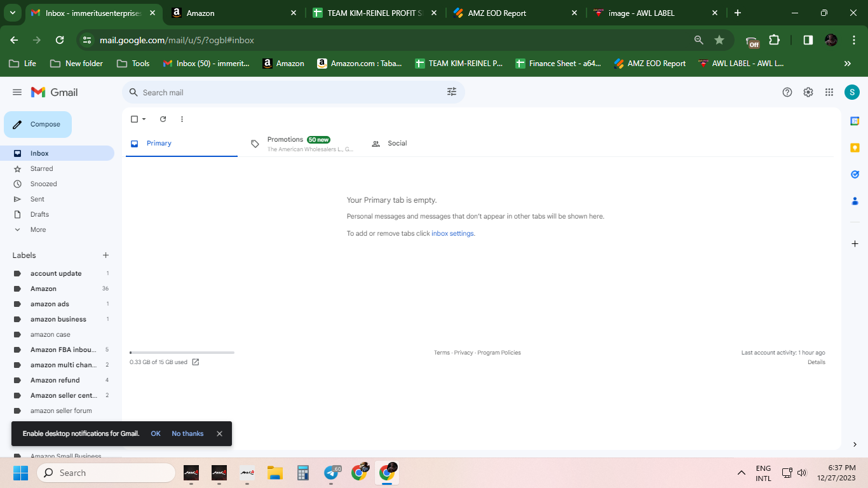Viewport: 868px width, 488px height.
Task: Open Windows Start menu
Action: click(x=20, y=473)
